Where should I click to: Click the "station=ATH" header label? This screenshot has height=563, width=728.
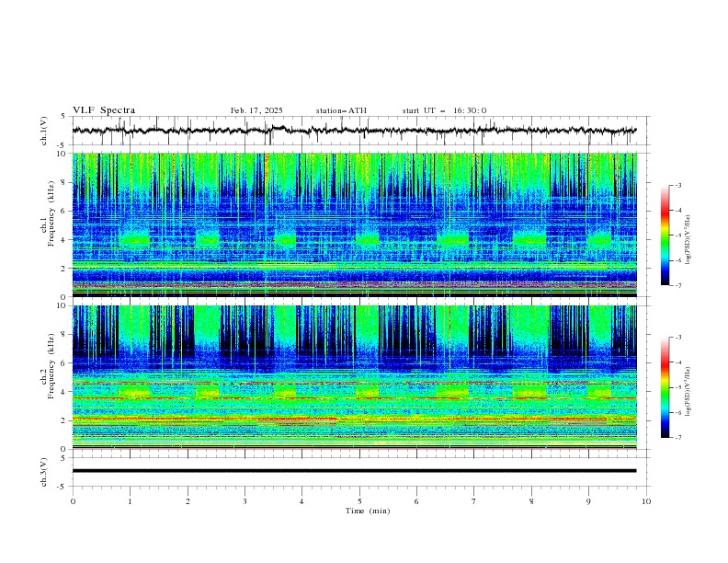coord(341,110)
